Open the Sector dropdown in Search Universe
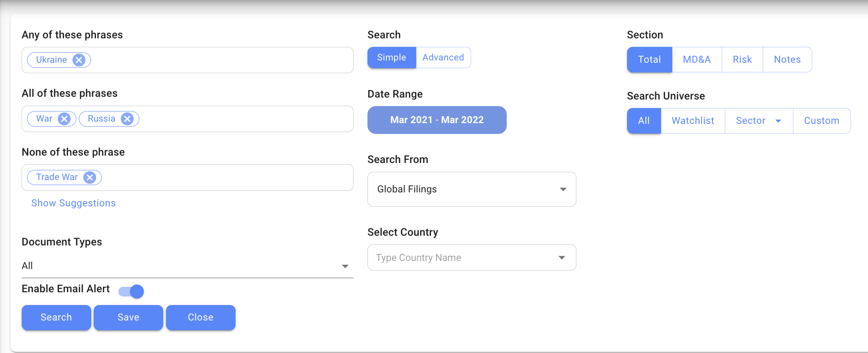 (x=759, y=121)
